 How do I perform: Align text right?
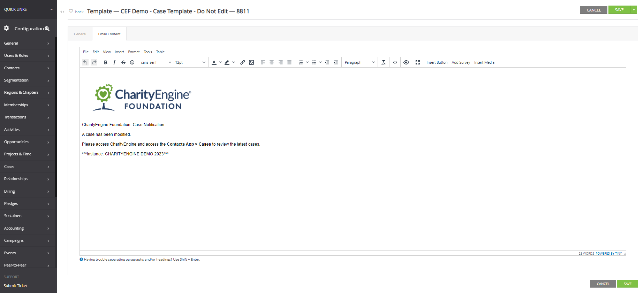pos(281,62)
